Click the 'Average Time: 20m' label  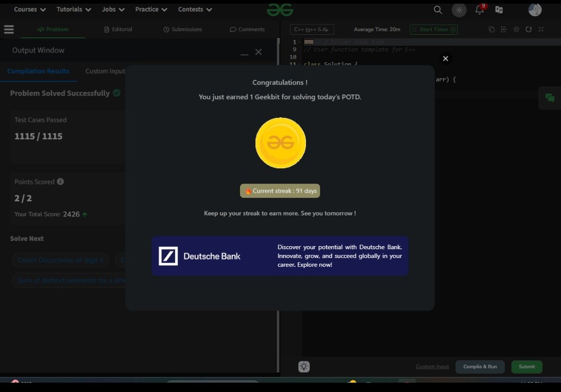tap(377, 29)
